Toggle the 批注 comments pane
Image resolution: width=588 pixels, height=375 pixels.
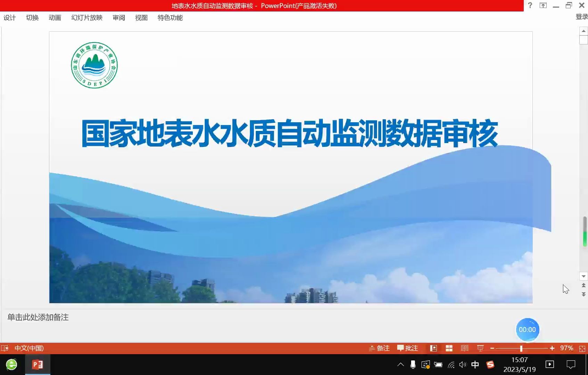tap(407, 348)
